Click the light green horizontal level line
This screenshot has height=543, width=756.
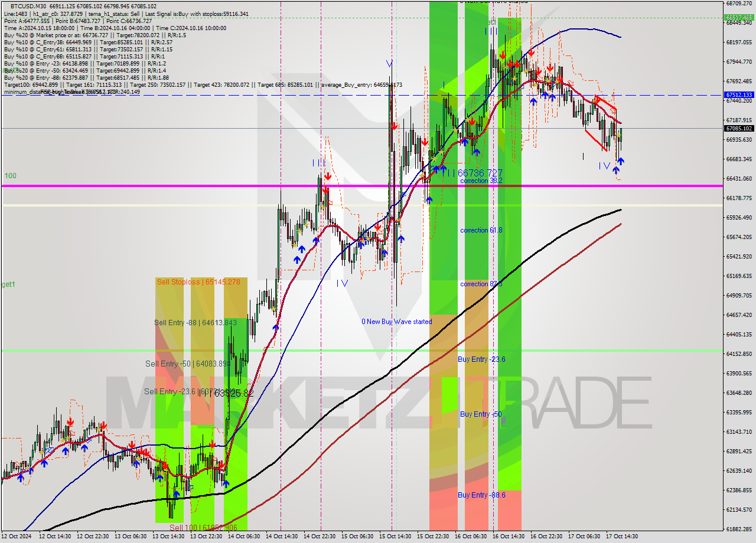click(x=361, y=351)
